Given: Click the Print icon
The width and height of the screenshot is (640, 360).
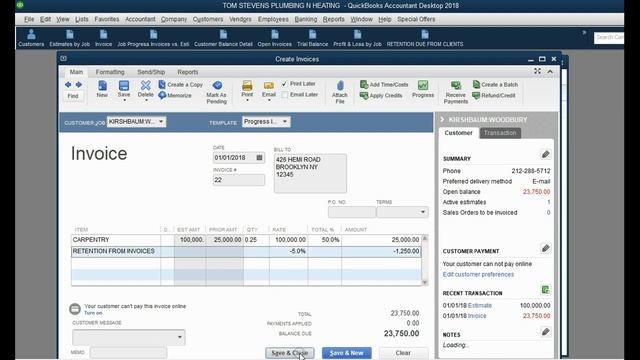Looking at the screenshot, I should click(247, 86).
